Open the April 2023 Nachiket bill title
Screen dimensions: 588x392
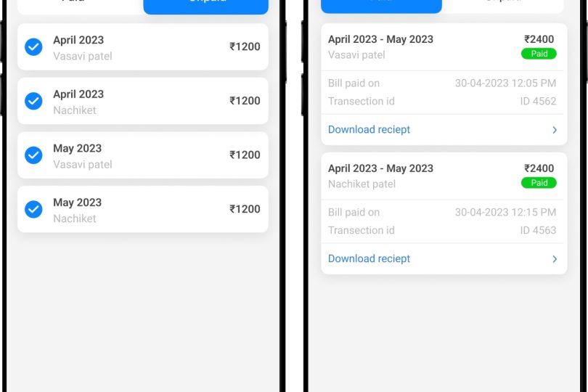78,94
